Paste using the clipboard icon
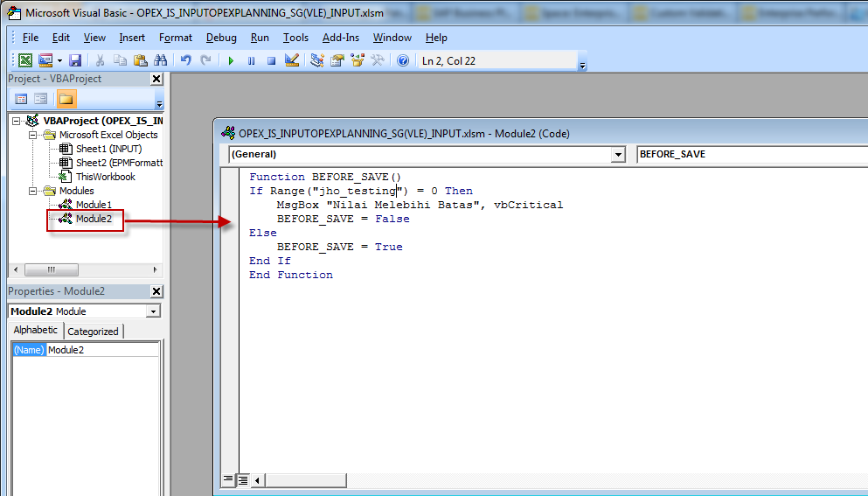 point(141,60)
